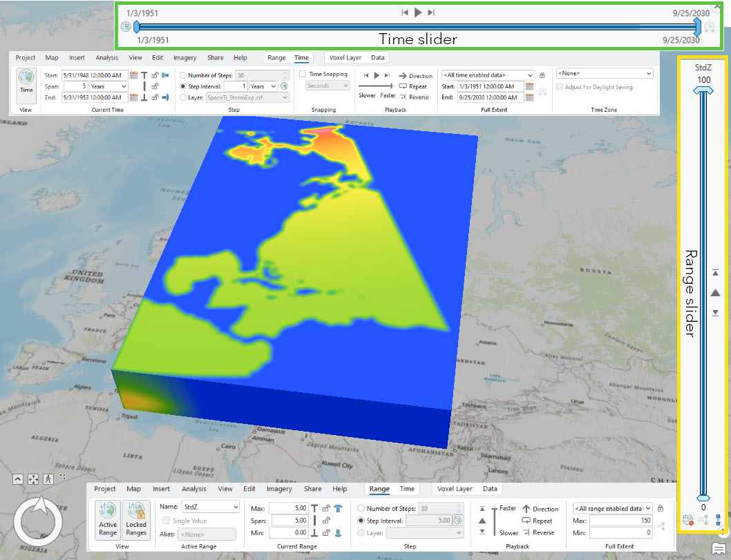Enable the Time Snapping checkbox
Image resolution: width=731 pixels, height=560 pixels.
coord(303,74)
